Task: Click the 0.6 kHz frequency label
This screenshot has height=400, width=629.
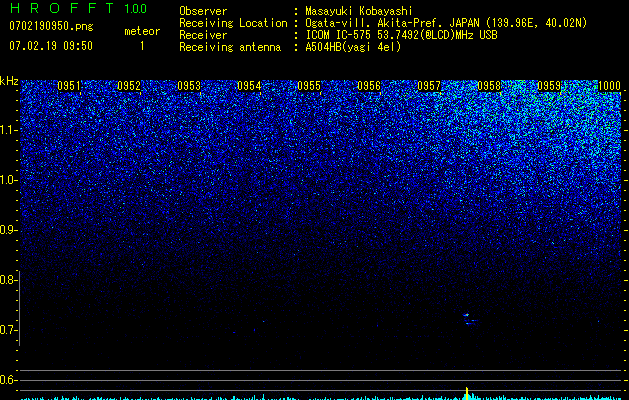Action: click(x=8, y=380)
